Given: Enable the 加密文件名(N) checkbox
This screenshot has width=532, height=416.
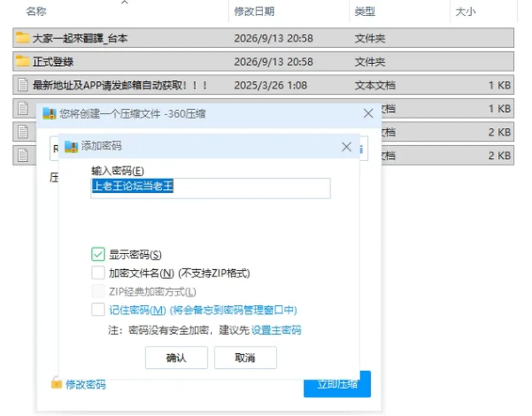Looking at the screenshot, I should click(x=98, y=273).
